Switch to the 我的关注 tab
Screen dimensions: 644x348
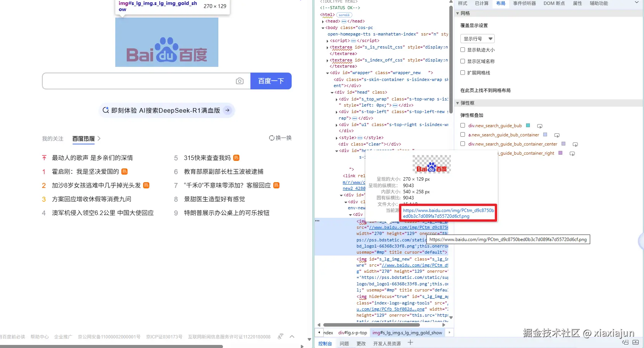(53, 139)
